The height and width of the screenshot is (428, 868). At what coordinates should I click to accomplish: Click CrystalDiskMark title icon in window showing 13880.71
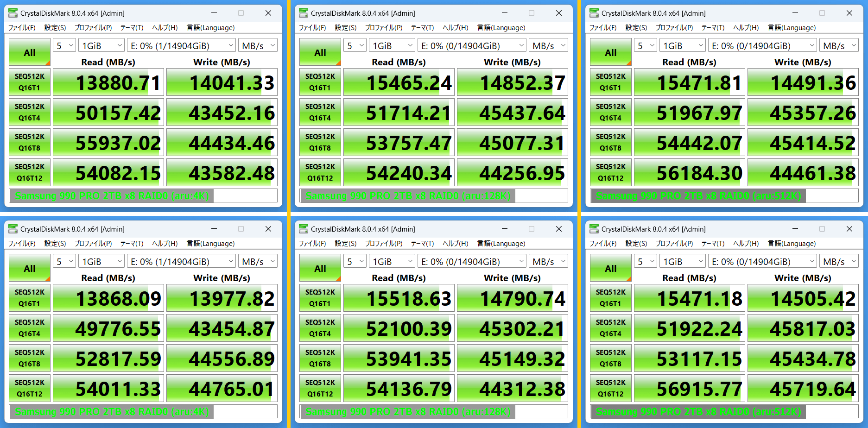point(13,13)
